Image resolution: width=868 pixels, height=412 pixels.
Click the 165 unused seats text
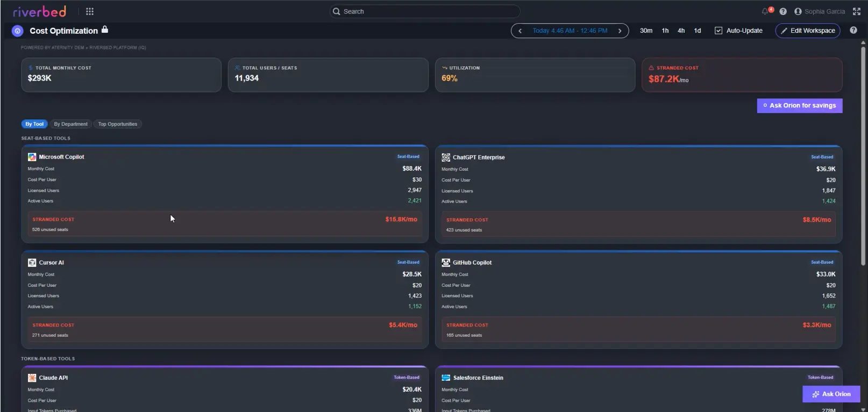point(464,335)
